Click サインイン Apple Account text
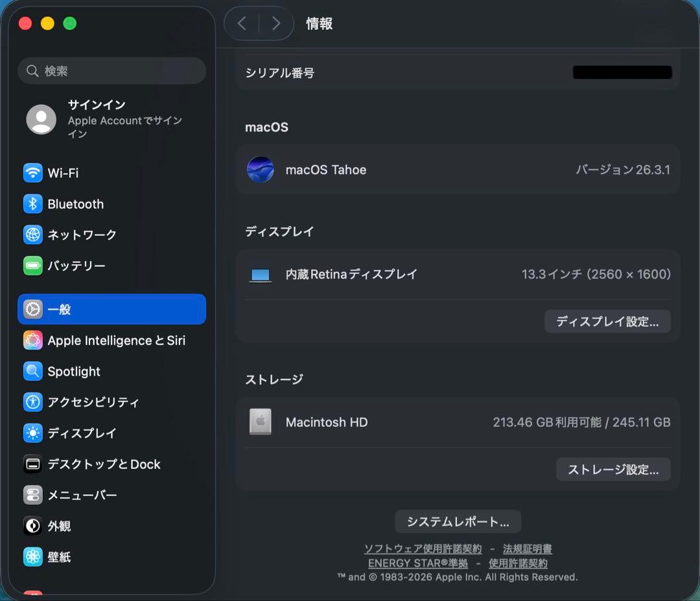700x601 pixels. [x=124, y=119]
